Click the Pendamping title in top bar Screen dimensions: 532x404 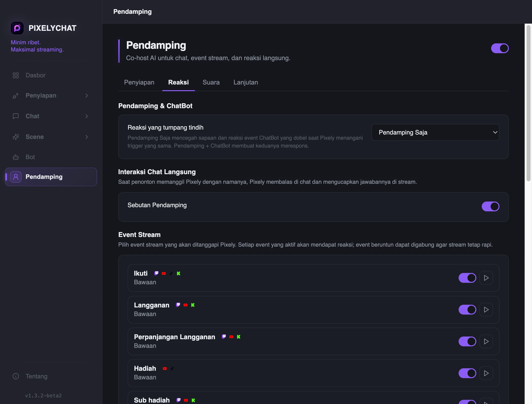click(x=133, y=12)
